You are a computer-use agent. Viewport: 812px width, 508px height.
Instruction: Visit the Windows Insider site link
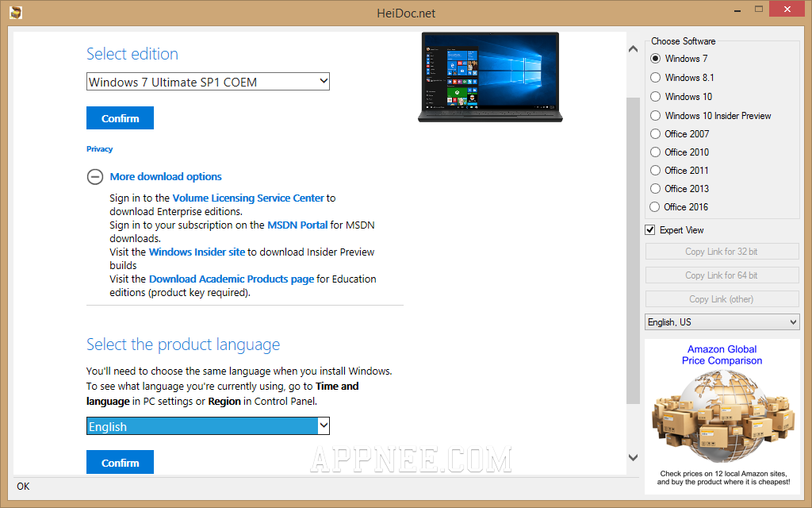[x=197, y=252]
